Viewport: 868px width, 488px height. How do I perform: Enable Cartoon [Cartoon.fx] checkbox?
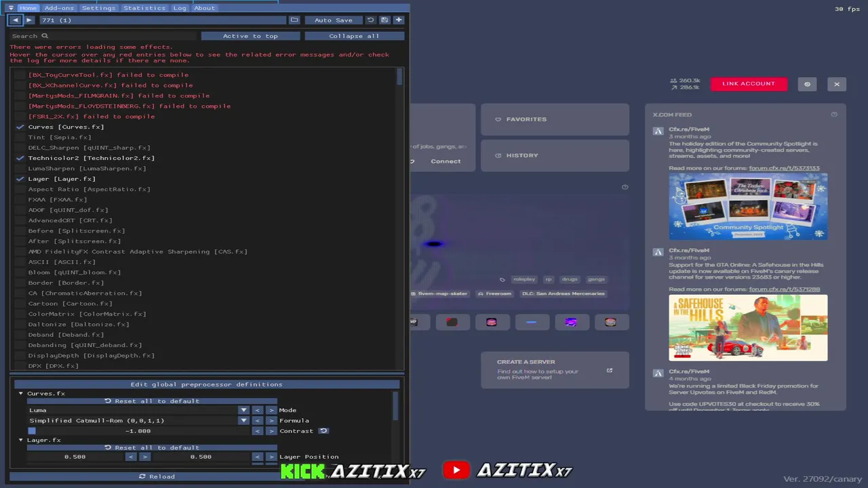click(20, 304)
